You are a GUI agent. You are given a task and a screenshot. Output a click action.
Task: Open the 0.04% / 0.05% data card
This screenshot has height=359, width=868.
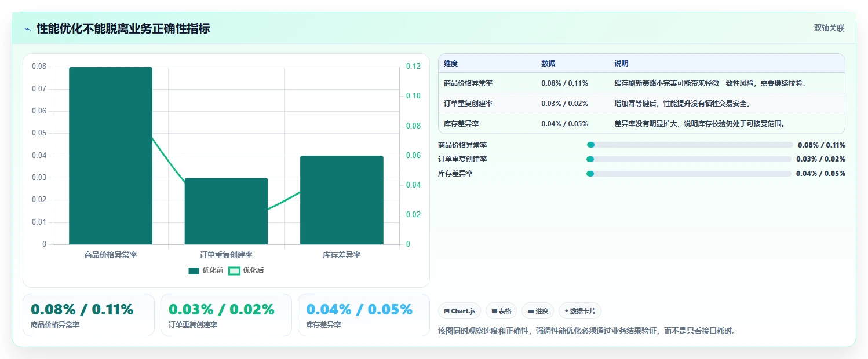364,315
